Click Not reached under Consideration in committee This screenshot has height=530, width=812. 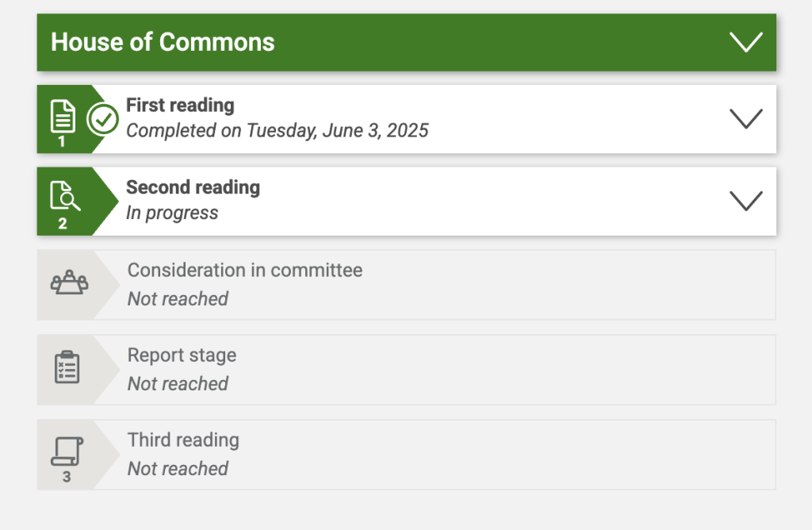pyautogui.click(x=178, y=299)
